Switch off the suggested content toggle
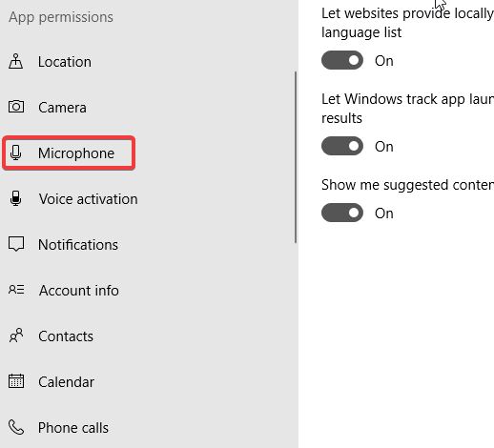Screen dimensions: 494x448 (342, 213)
